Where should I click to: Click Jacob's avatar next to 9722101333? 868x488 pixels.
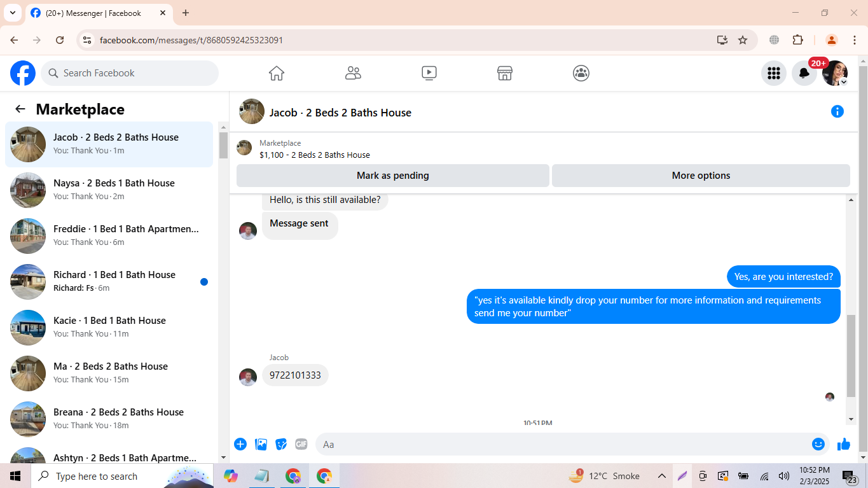tap(248, 377)
